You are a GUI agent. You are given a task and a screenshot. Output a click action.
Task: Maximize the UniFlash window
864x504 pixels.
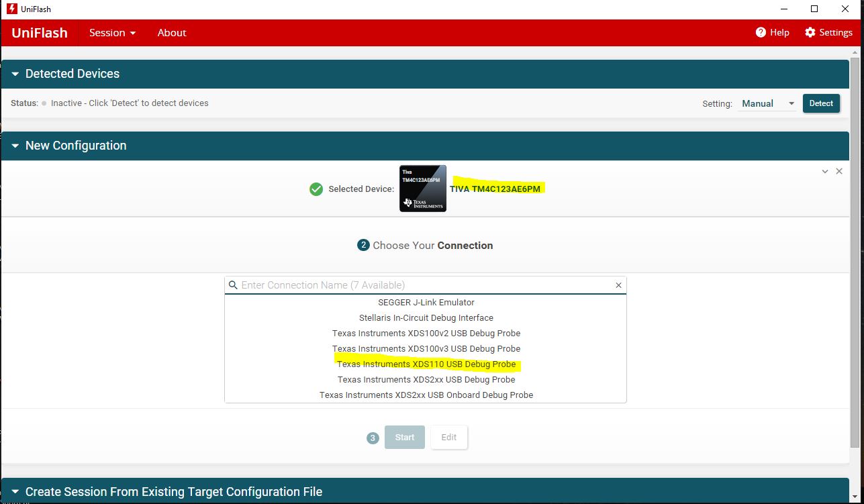pos(814,9)
